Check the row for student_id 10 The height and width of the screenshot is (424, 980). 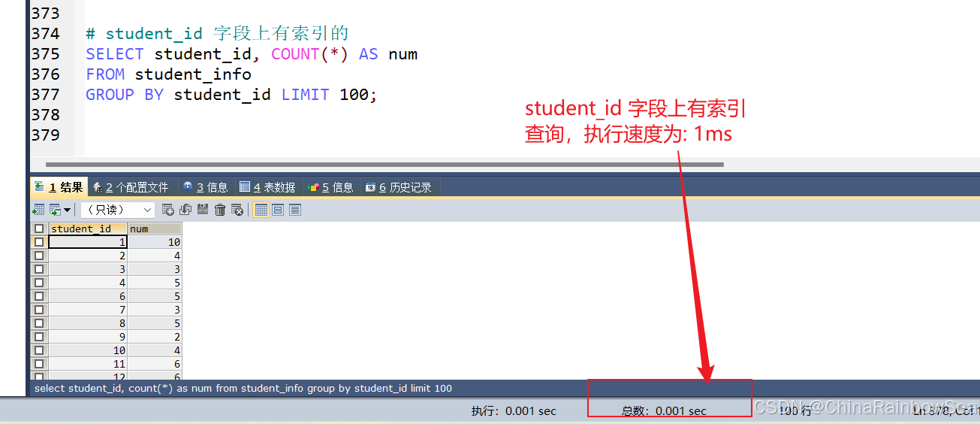(x=39, y=350)
